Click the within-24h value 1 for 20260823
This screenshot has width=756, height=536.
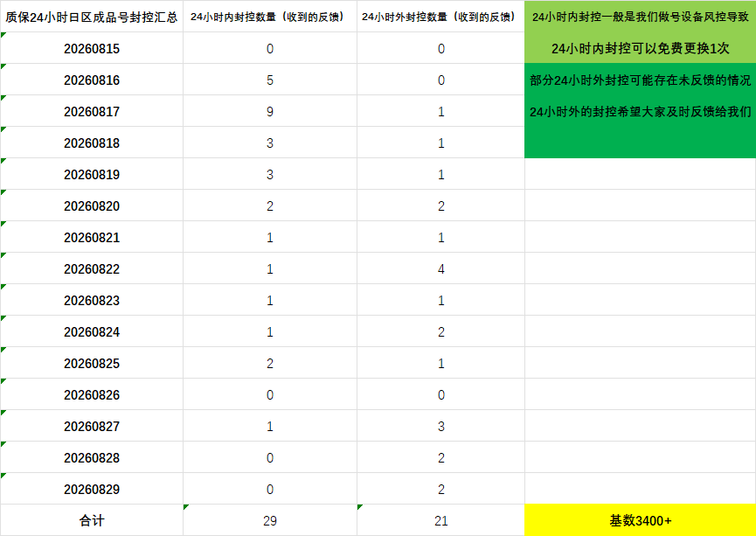(270, 300)
